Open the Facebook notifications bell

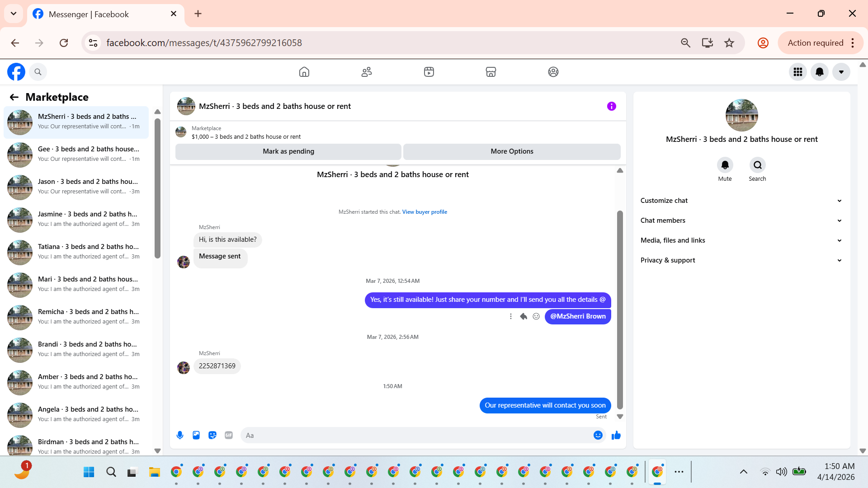(819, 72)
